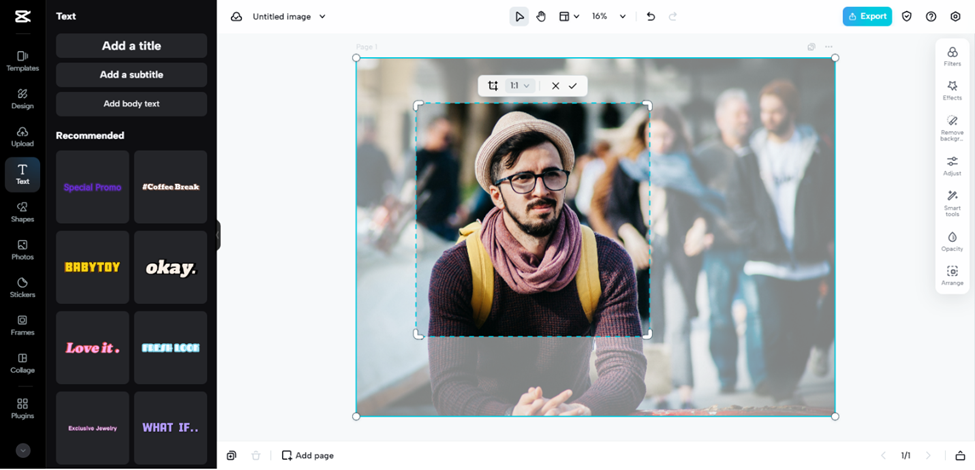The image size is (975, 470).
Task: Click Add a subtitle button
Action: pos(131,75)
